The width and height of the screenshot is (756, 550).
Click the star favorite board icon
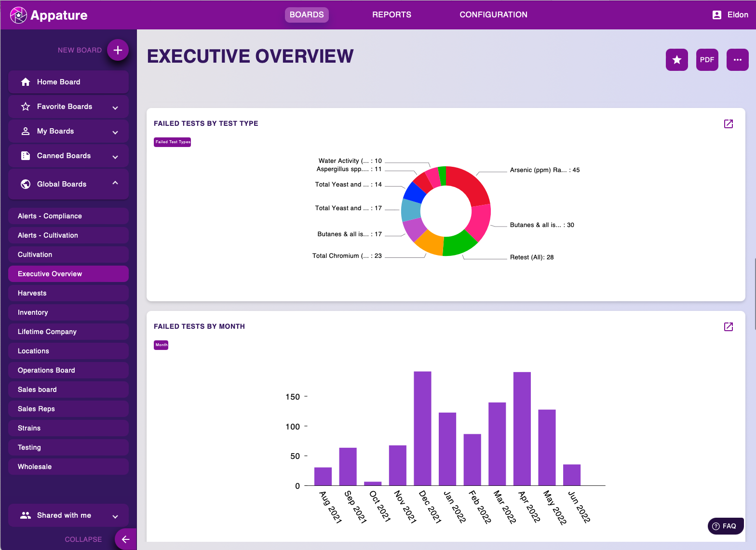676,60
